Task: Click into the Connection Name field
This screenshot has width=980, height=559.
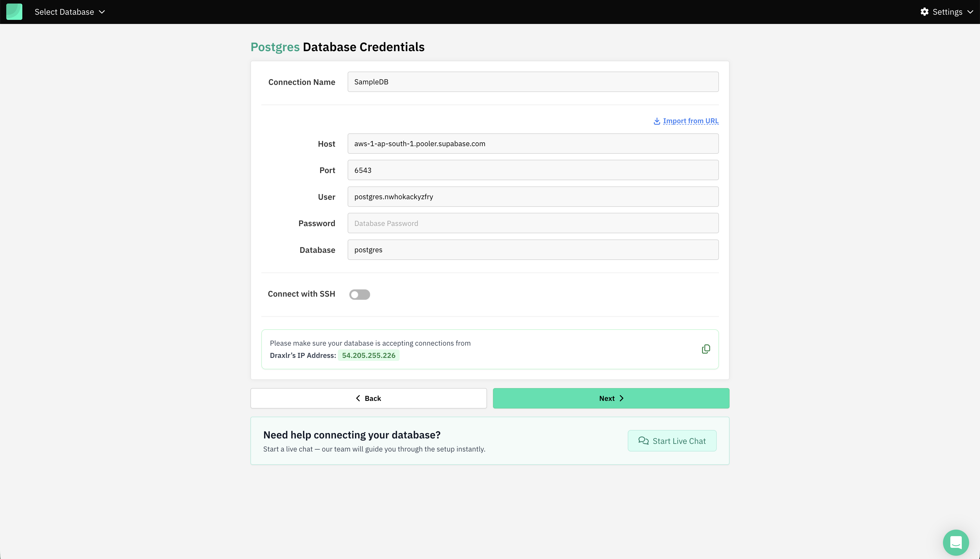Action: [x=533, y=82]
